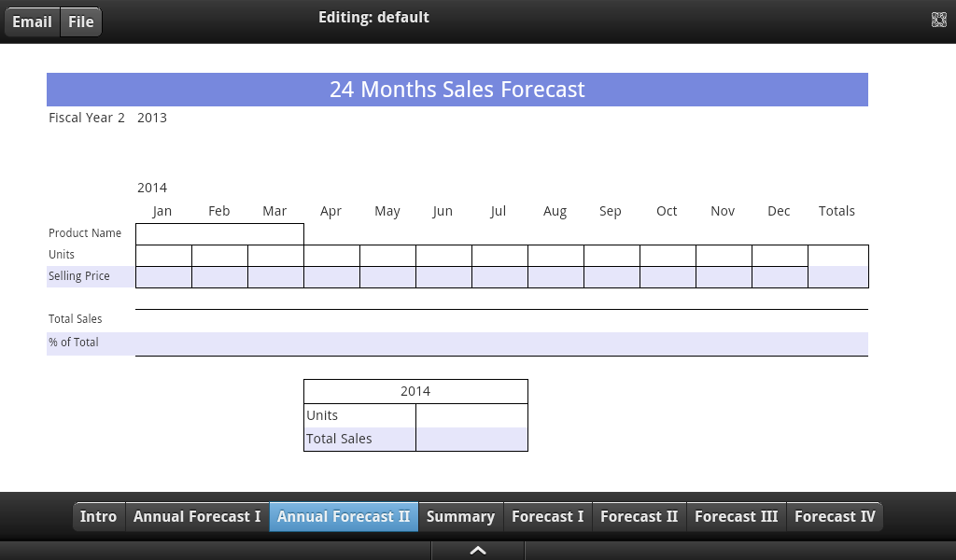Select the Selling Price Totals cell
The width and height of the screenshot is (956, 560).
pos(838,277)
